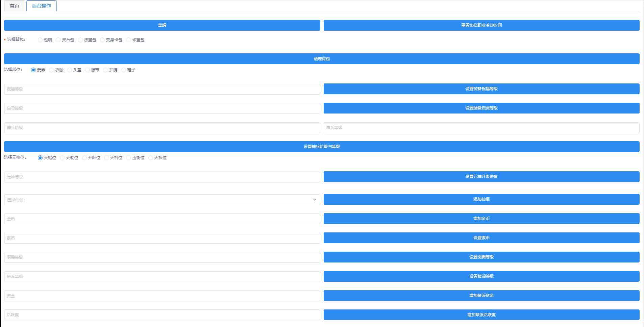Click the 增加金币 button

click(481, 219)
